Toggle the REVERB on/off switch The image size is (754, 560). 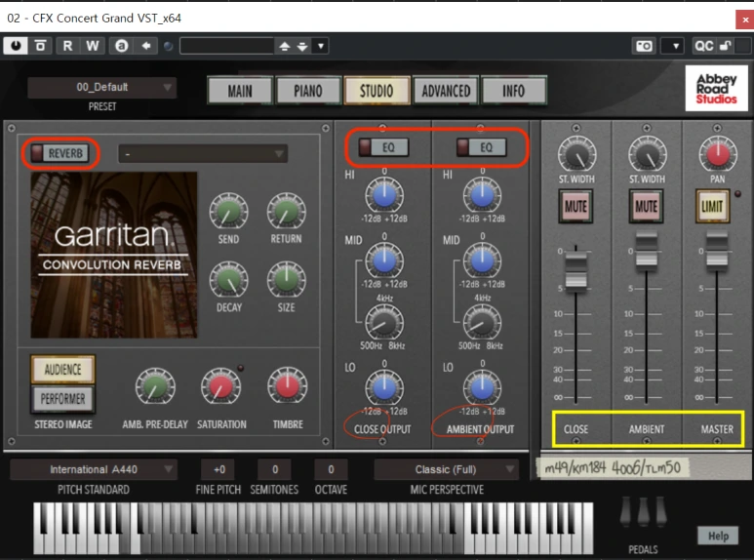point(60,153)
